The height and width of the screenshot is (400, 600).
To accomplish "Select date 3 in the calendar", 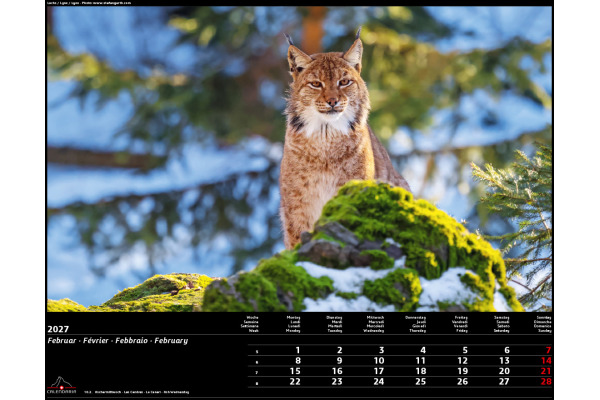I will [x=382, y=350].
